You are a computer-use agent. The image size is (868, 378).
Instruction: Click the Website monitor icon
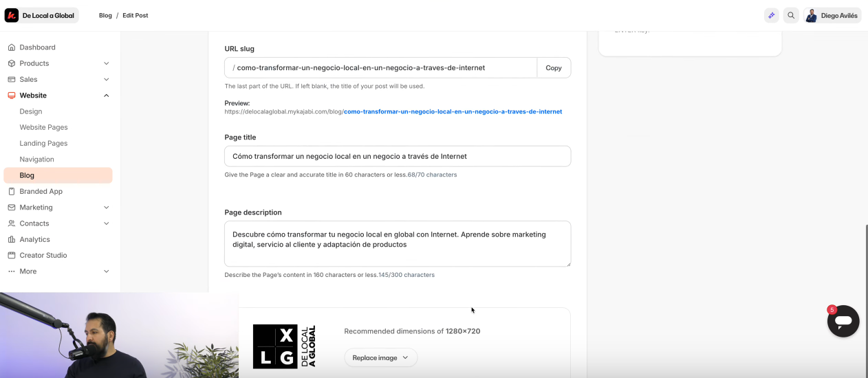tap(12, 96)
